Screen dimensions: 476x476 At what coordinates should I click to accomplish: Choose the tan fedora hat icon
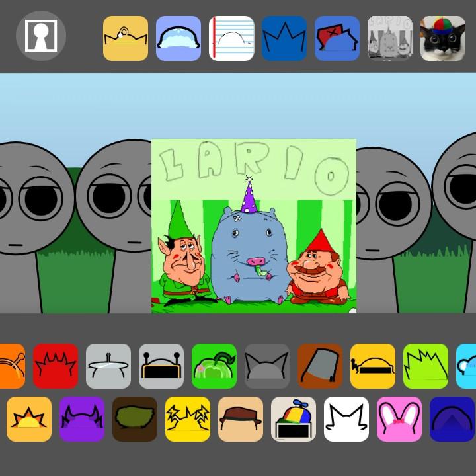pyautogui.click(x=241, y=419)
